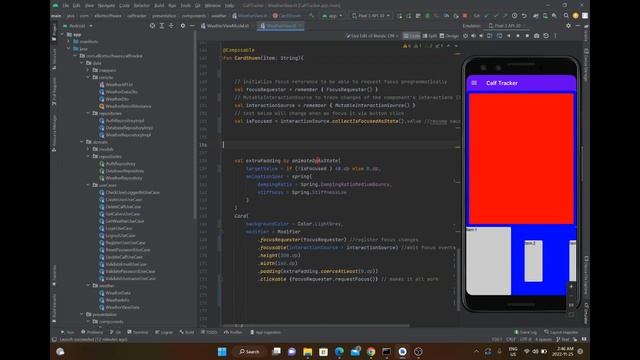Click the red box in the emulator screen
640x360 pixels.
point(521,159)
